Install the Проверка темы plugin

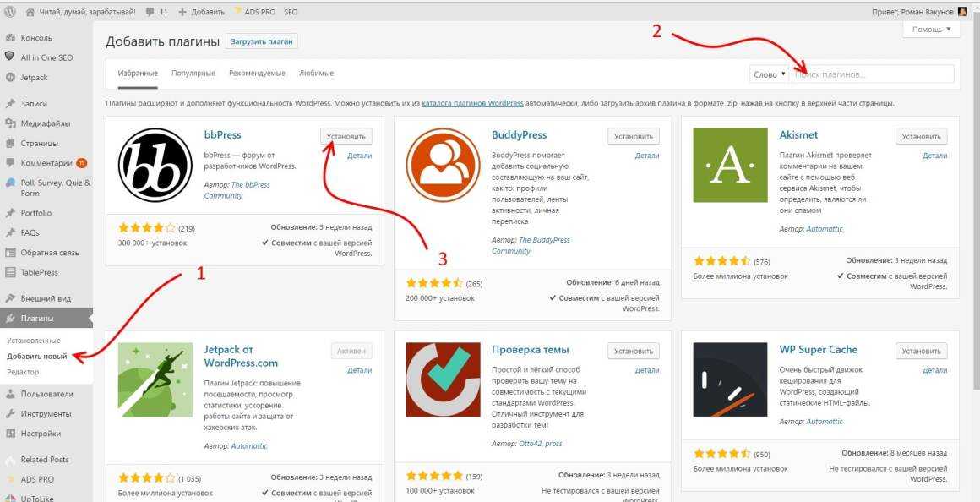(634, 352)
